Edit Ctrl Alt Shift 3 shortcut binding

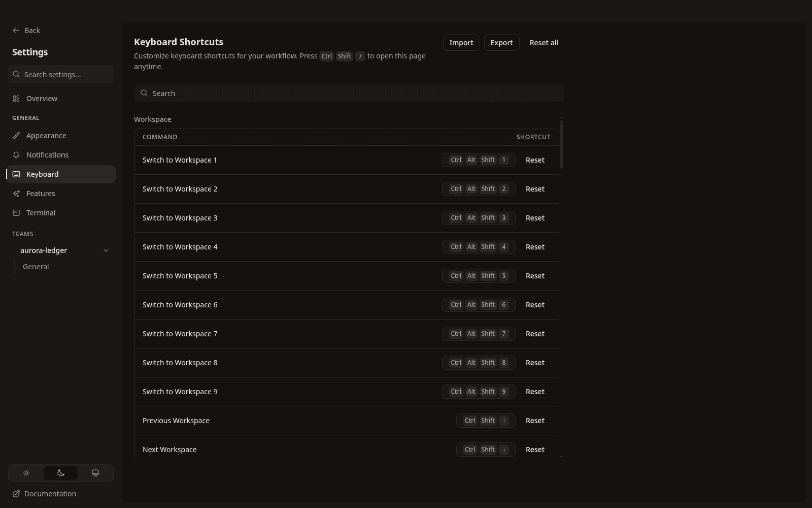coord(479,218)
